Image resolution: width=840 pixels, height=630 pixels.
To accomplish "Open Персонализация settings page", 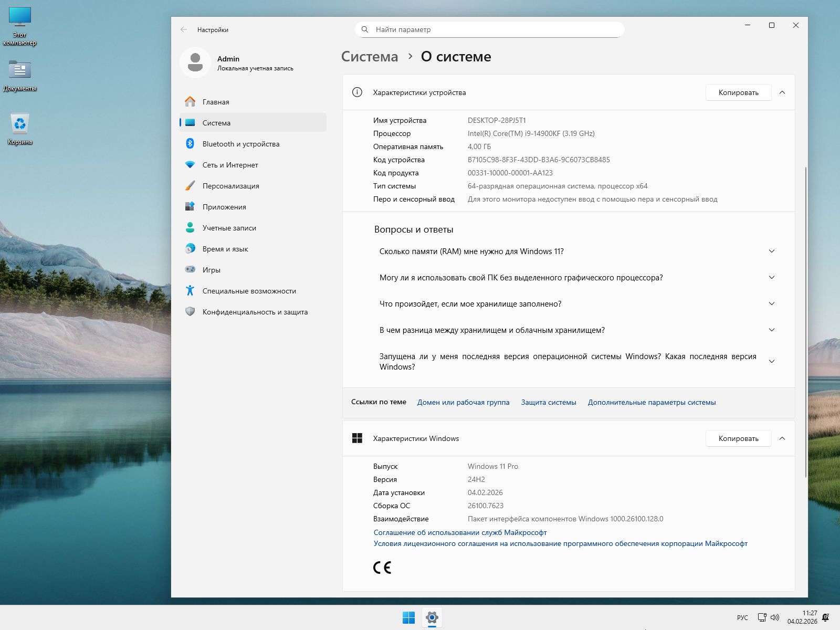I will 230,186.
